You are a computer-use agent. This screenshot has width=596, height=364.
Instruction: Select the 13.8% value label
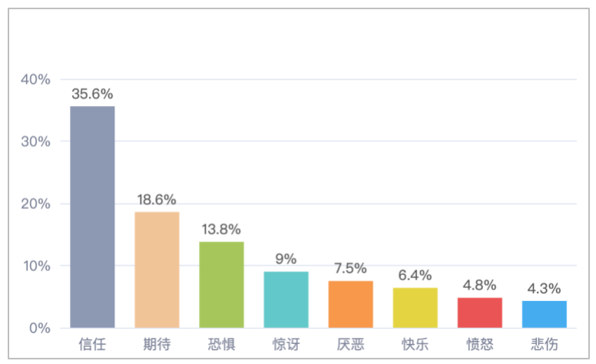[x=221, y=230]
